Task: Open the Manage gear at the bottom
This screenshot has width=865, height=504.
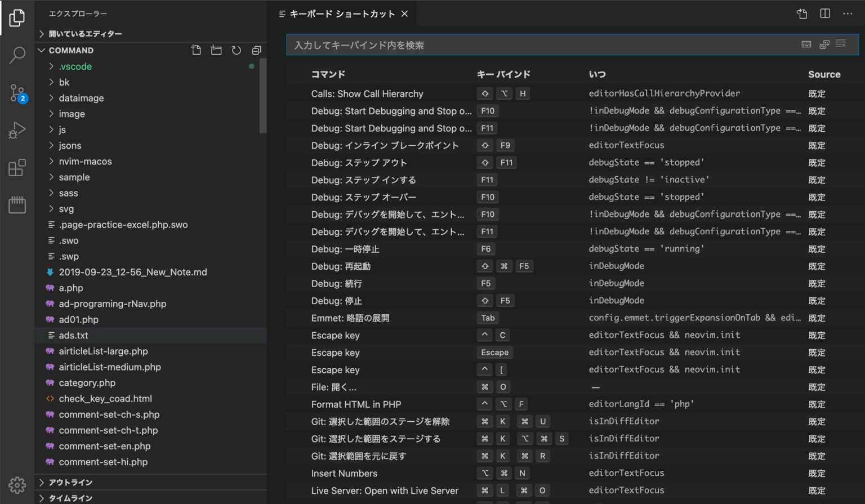Action: pos(17,485)
